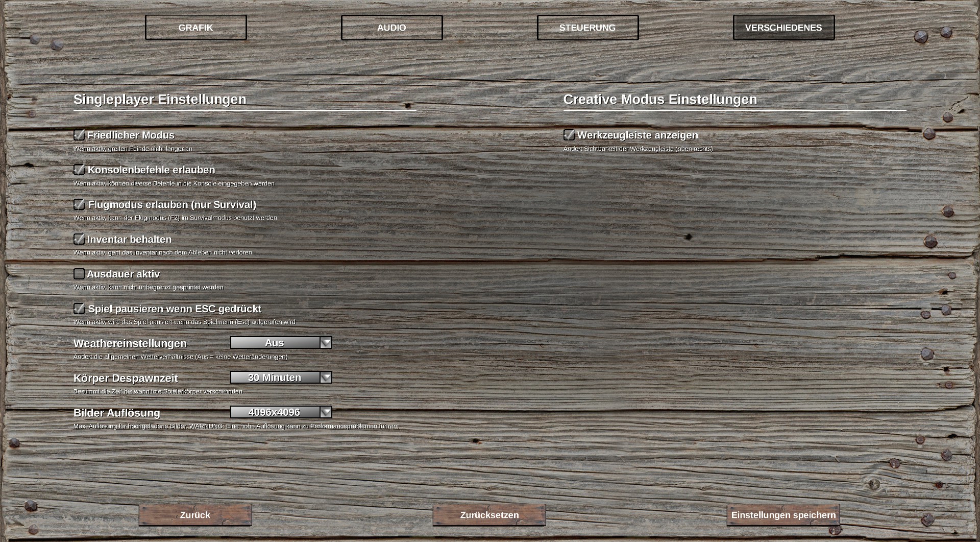Open the GRAFIK settings tab
This screenshot has height=542, width=980.
tap(195, 28)
